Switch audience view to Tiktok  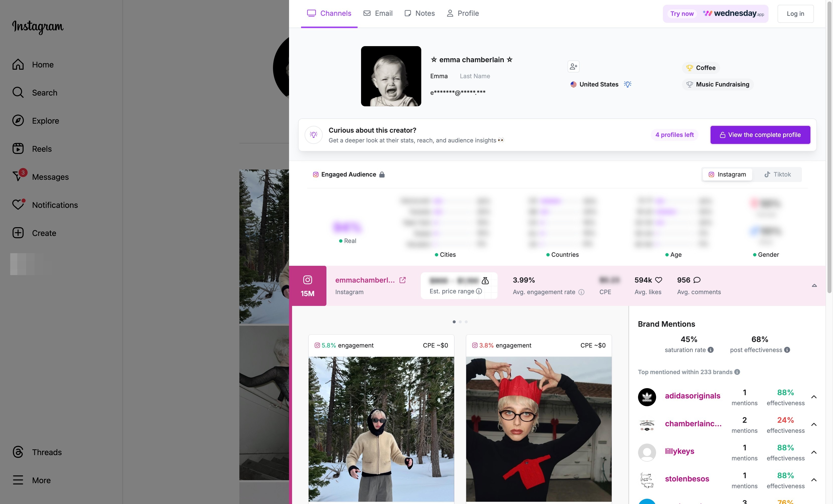(777, 174)
